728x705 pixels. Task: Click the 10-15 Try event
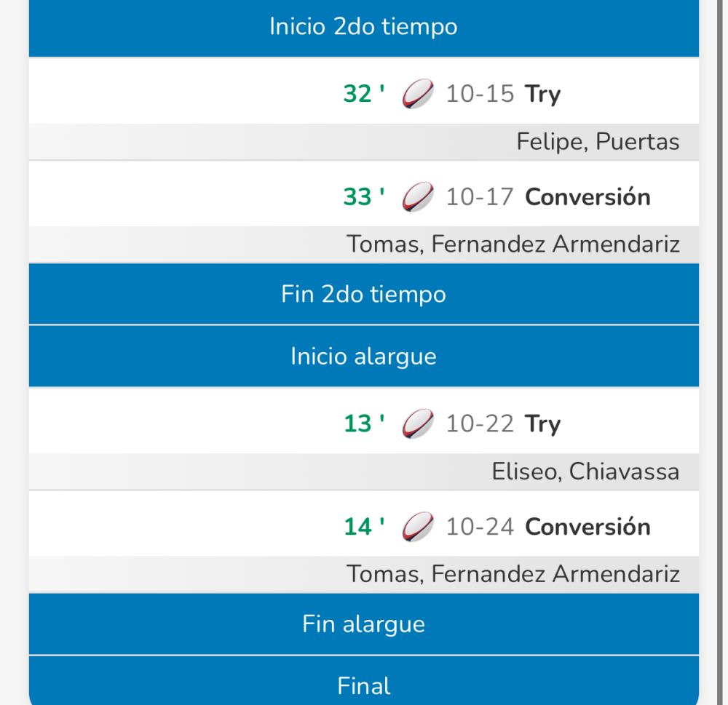point(503,95)
